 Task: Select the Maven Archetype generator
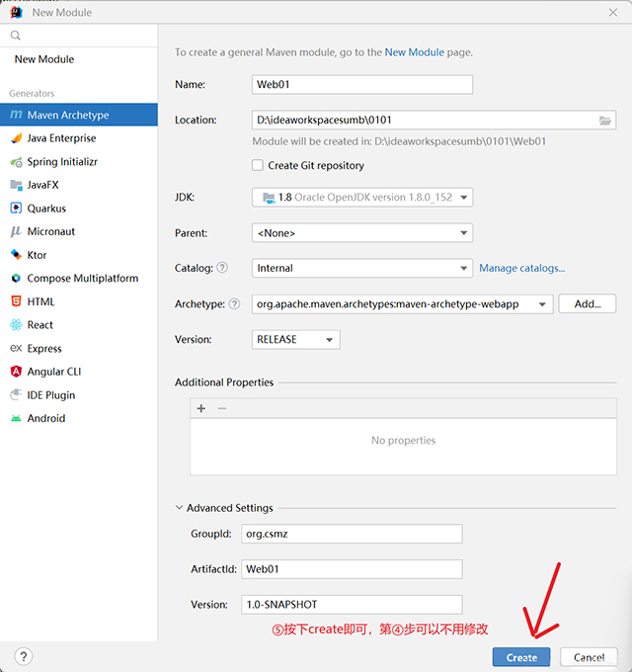coord(67,115)
